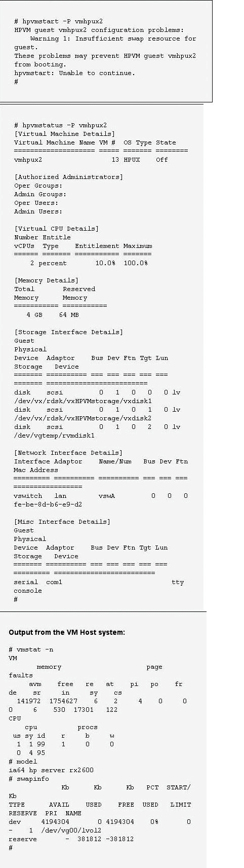The width and height of the screenshot is (244, 868).
Task: Click the vmhpux2 virtual machine name row
Action: pos(91,160)
